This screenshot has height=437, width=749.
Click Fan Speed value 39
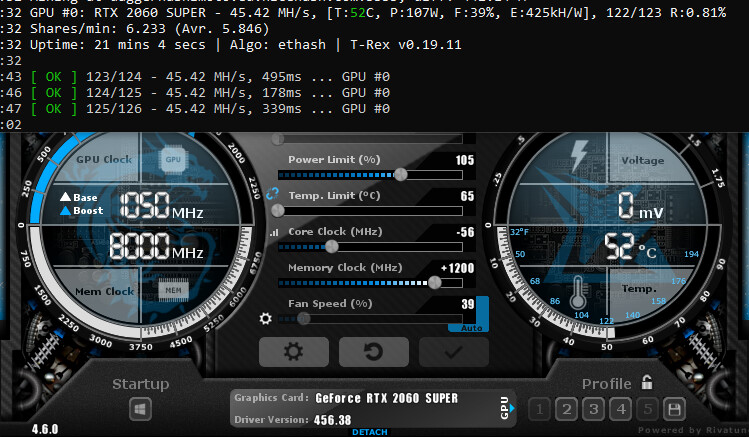[x=468, y=304]
